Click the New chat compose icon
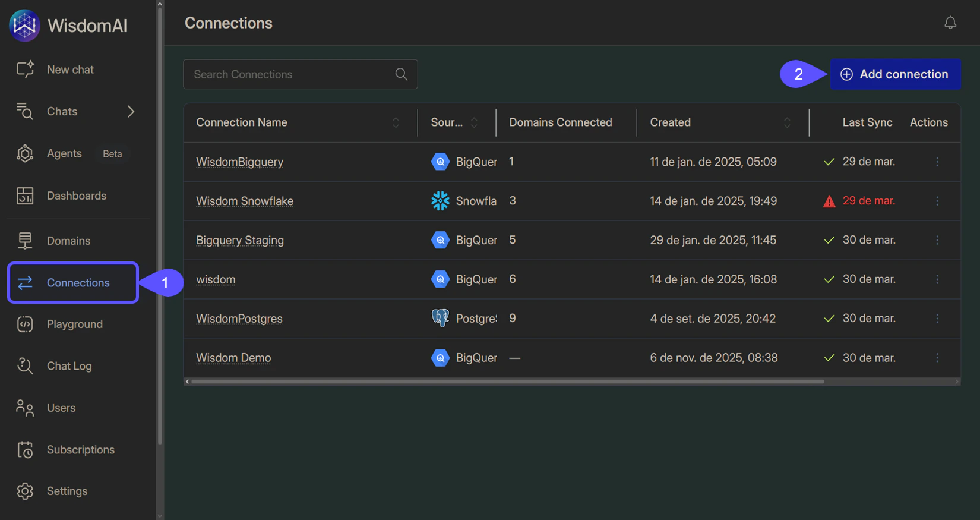Screen dimensions: 980x520 point(25,70)
